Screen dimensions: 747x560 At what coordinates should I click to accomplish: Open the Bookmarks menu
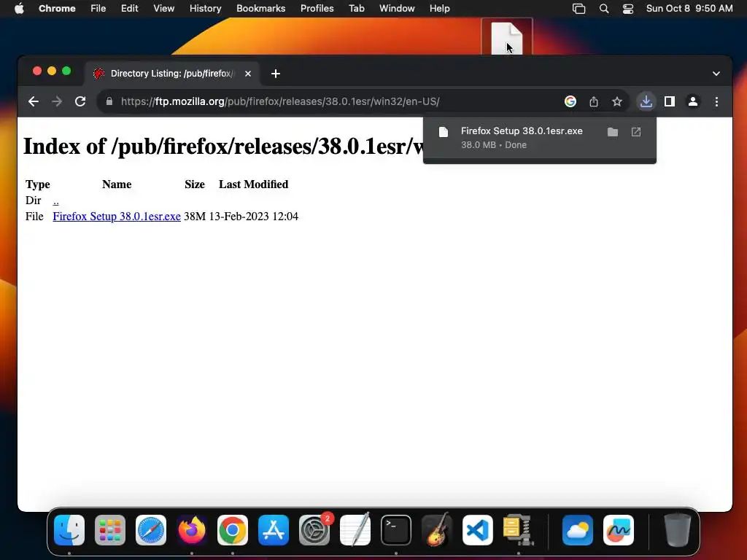pos(260,9)
